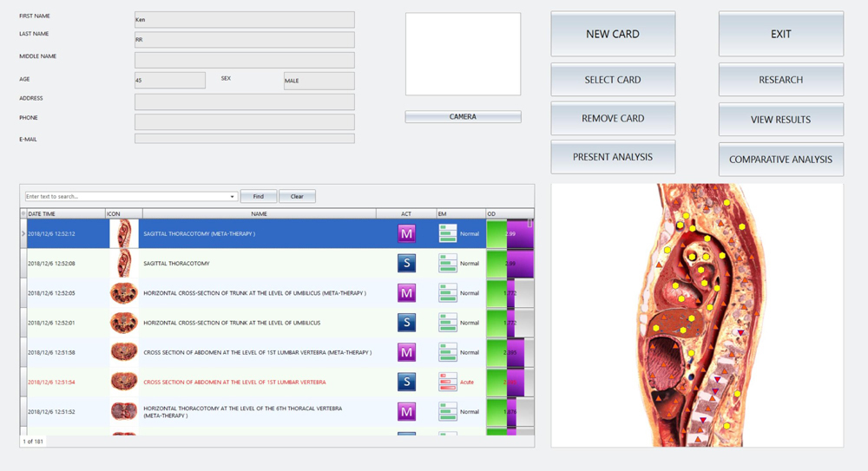Screen dimensions: 868x471
Task: Click the purple M icon for Sagittal Thoracotomy (Meta-Therapy)
Action: tap(406, 234)
